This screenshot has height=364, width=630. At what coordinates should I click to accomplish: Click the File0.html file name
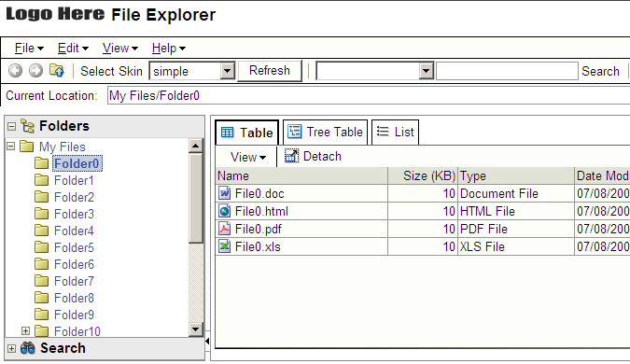[x=261, y=211]
